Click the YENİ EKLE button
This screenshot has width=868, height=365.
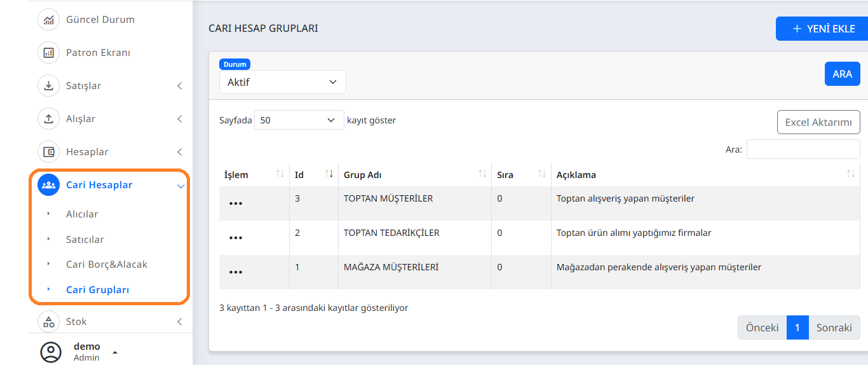[822, 29]
